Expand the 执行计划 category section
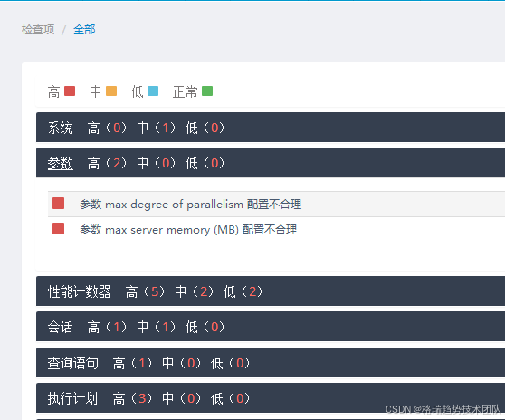The width and height of the screenshot is (505, 420). [x=271, y=398]
